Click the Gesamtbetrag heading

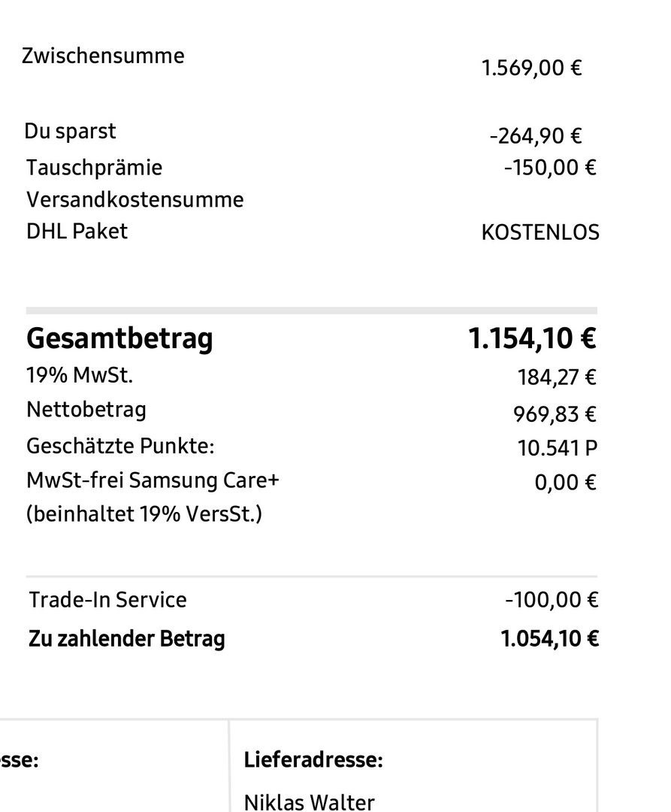(119, 339)
